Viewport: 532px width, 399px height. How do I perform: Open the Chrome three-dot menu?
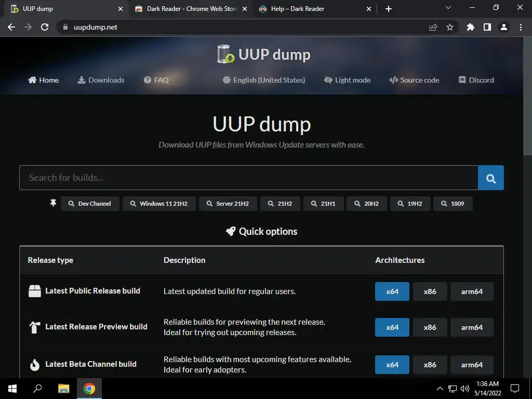pos(521,27)
